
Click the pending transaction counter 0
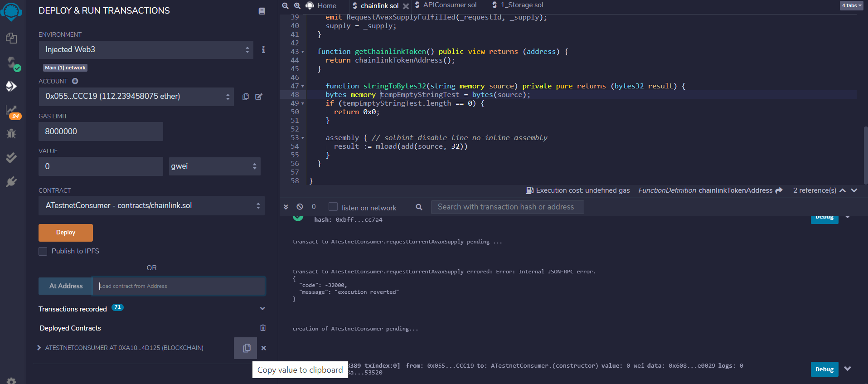[314, 207]
